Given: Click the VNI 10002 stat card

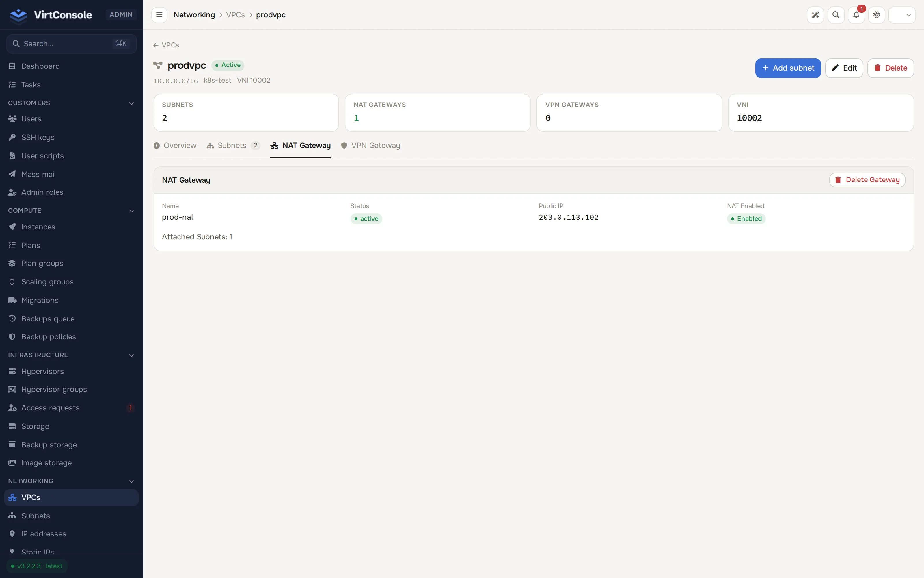Looking at the screenshot, I should click(x=821, y=113).
